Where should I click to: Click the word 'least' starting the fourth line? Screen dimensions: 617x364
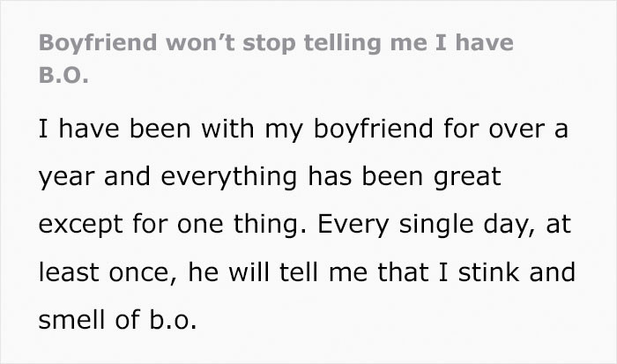click(x=69, y=272)
